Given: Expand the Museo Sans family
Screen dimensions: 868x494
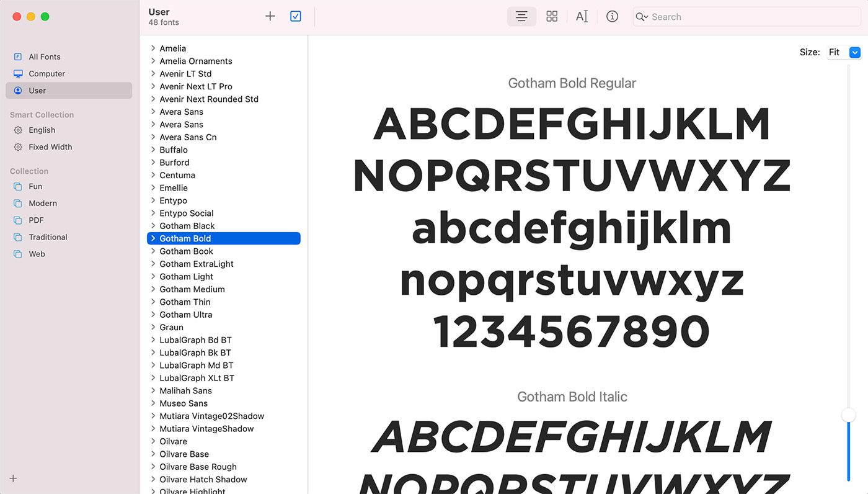Looking at the screenshot, I should (x=153, y=403).
